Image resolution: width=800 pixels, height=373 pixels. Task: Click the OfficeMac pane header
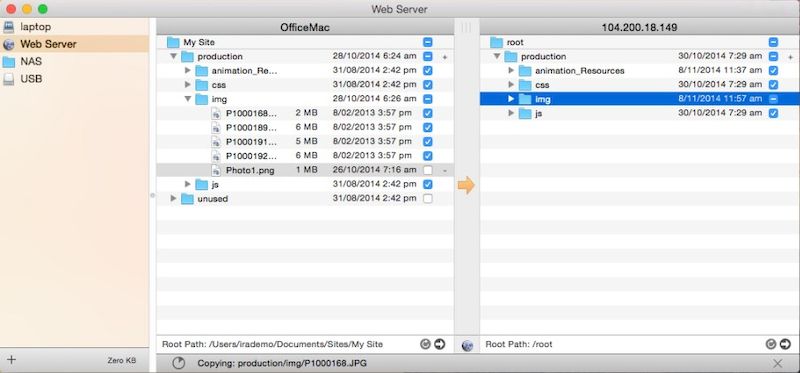coord(305,28)
